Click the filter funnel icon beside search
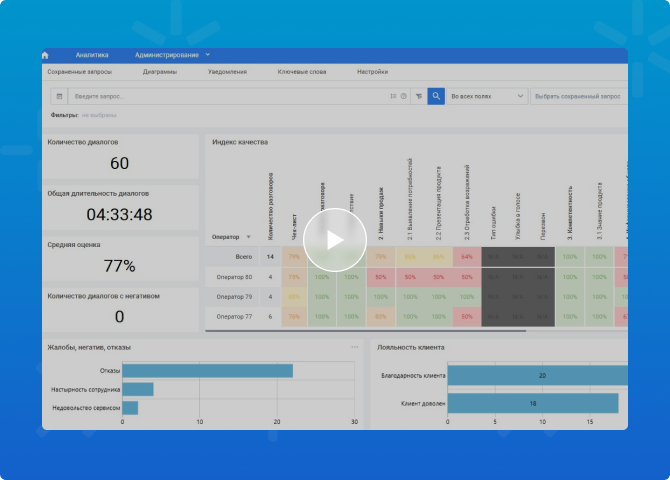670x480 pixels. pyautogui.click(x=419, y=96)
